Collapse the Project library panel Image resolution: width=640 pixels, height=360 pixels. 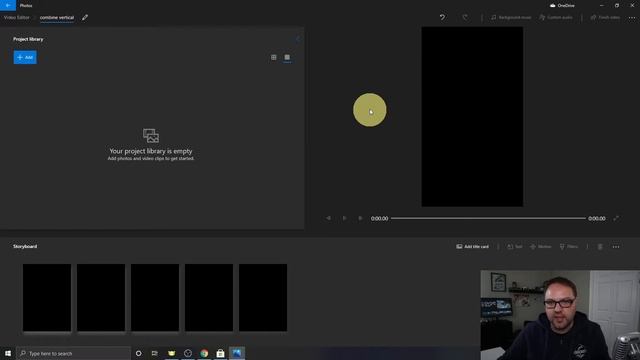[x=298, y=39]
